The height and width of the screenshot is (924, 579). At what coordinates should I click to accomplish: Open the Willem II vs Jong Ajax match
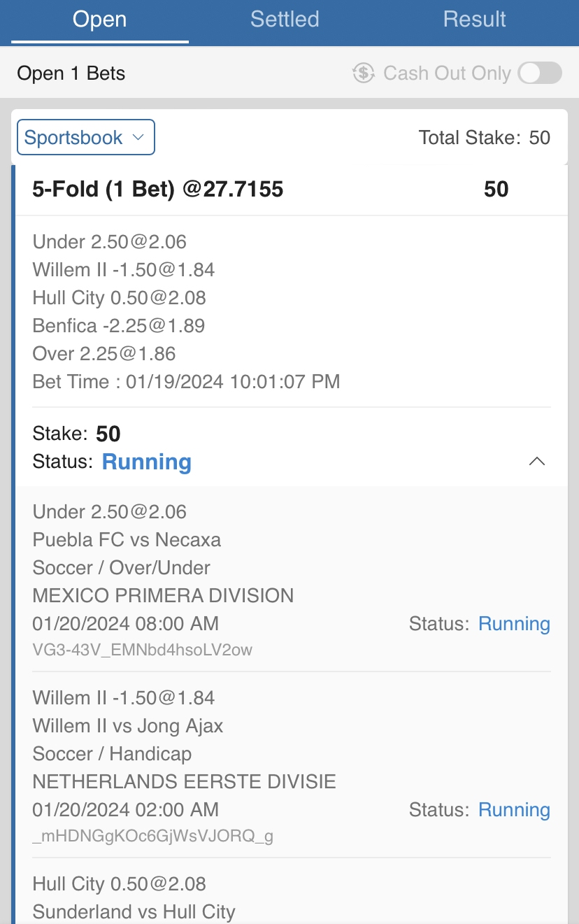click(128, 726)
